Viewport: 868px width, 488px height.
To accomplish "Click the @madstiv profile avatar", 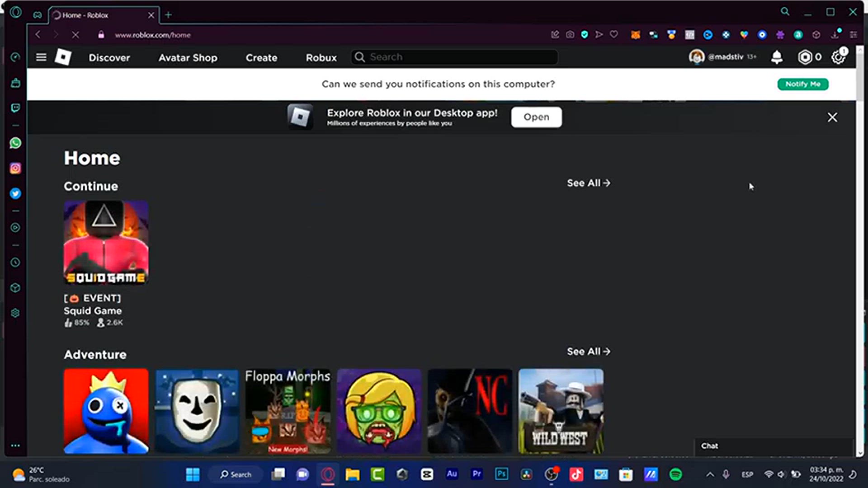I will pyautogui.click(x=697, y=57).
